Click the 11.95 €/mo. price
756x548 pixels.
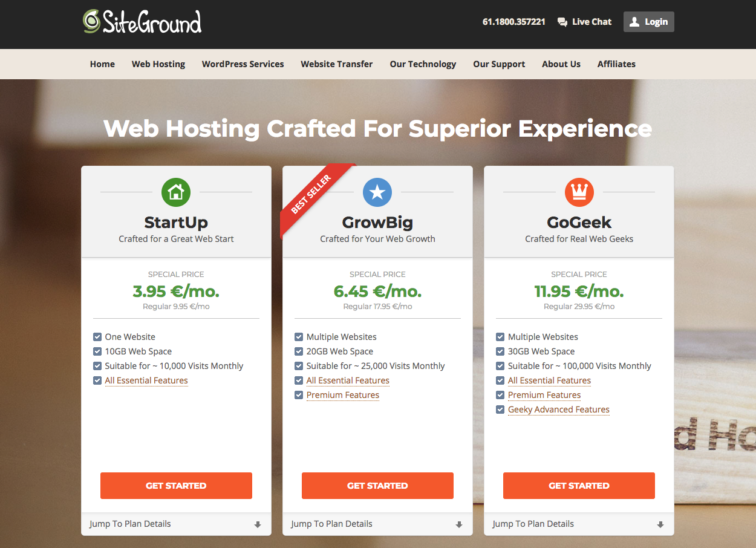point(579,292)
